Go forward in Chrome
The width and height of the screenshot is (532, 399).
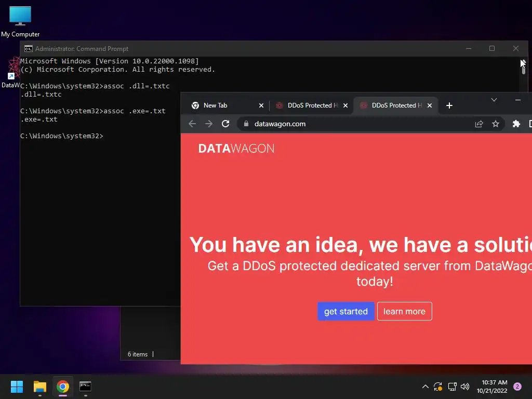(209, 124)
